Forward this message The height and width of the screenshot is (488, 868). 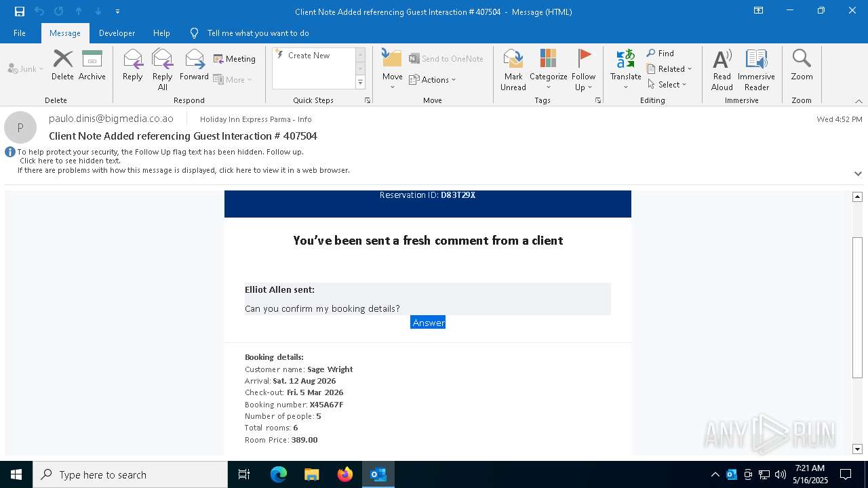194,65
